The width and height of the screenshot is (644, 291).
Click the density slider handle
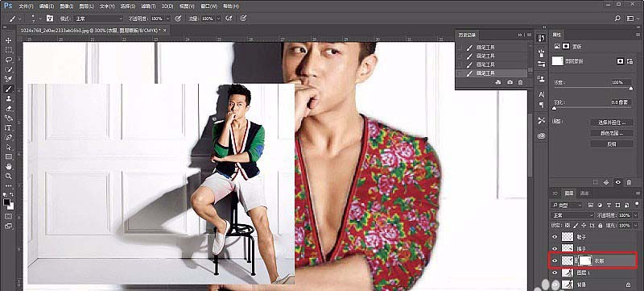tap(631, 88)
